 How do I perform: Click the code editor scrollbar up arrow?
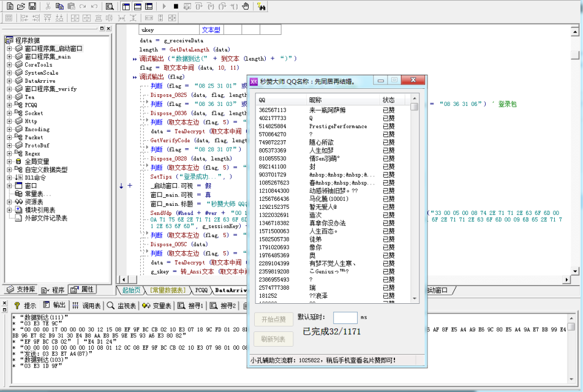pyautogui.click(x=575, y=32)
